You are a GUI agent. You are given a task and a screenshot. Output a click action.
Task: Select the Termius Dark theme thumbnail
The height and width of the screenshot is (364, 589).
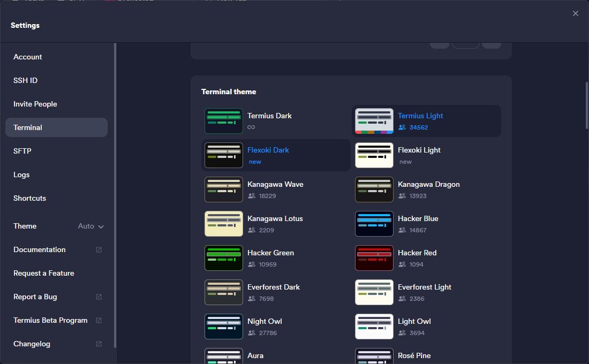[223, 121]
